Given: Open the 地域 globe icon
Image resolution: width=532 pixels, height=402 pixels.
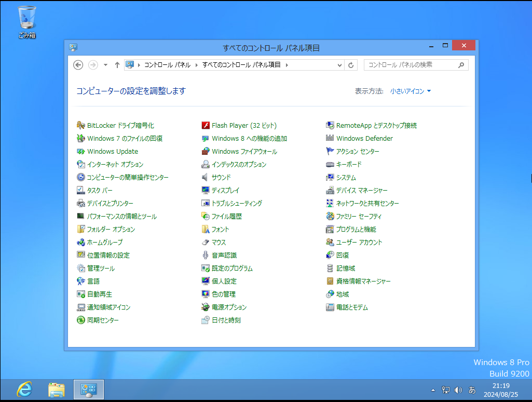Looking at the screenshot, I should 330,294.
